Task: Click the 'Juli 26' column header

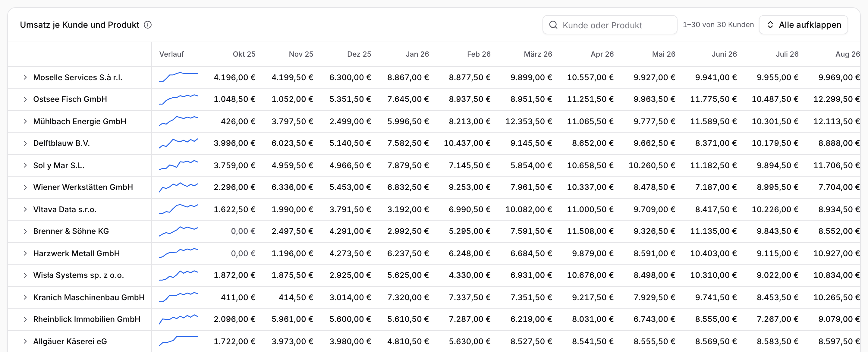Action: [787, 54]
